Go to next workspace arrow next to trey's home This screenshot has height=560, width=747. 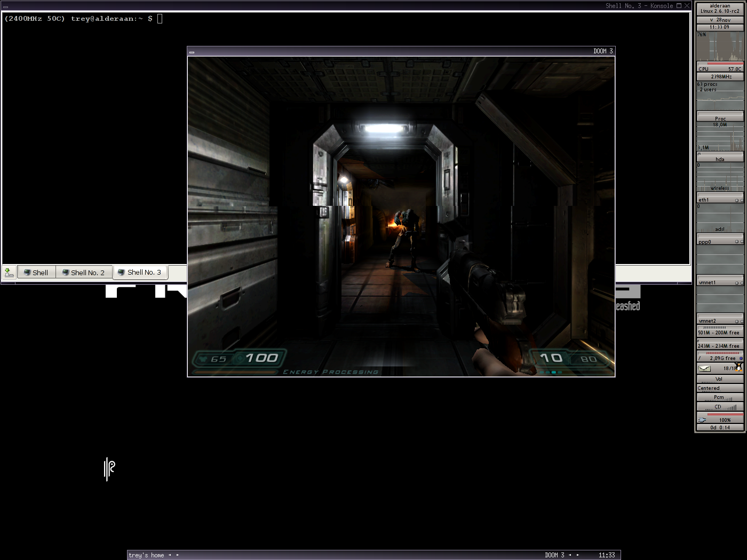pos(178,555)
